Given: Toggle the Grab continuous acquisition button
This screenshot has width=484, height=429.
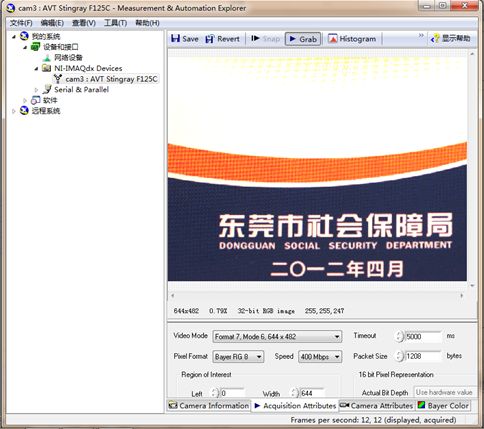Looking at the screenshot, I should click(303, 39).
